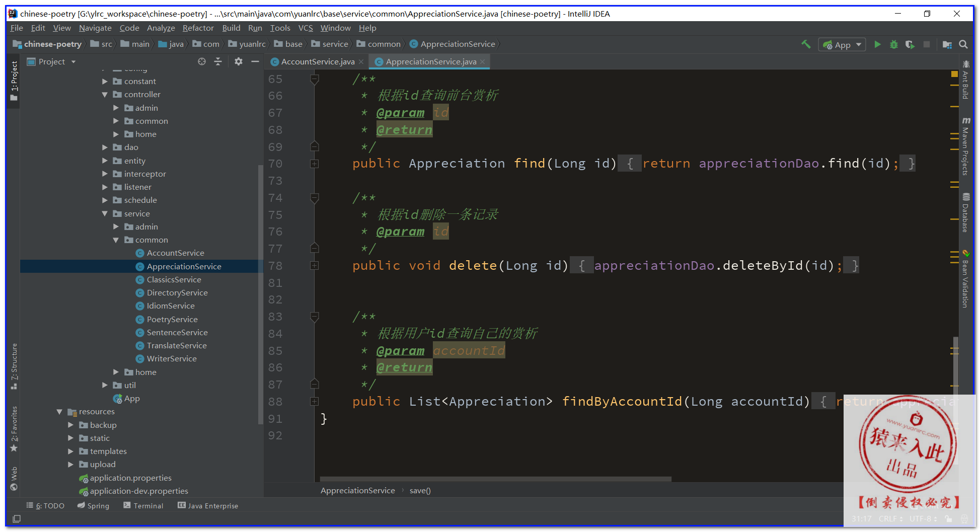Screen dimensions: 980x532
Task: Select the App class in tree
Action: (132, 399)
